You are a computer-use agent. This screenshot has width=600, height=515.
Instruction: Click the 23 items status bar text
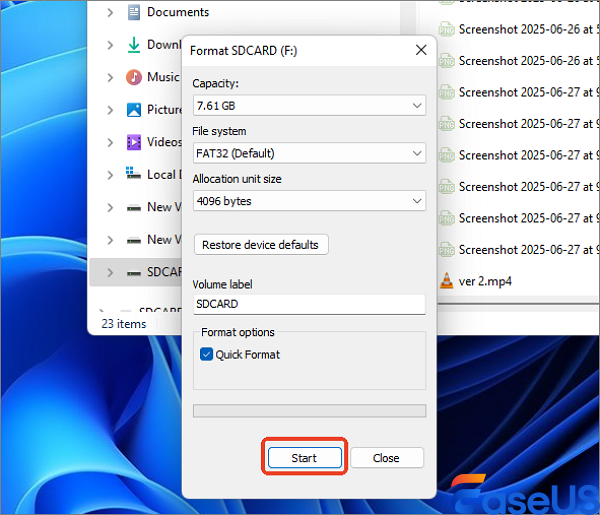click(124, 324)
